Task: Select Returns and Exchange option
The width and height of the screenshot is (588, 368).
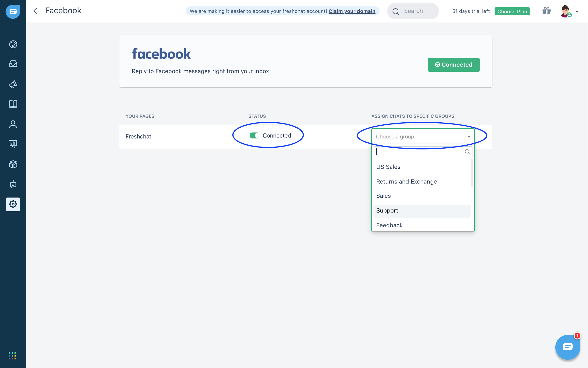Action: click(406, 181)
